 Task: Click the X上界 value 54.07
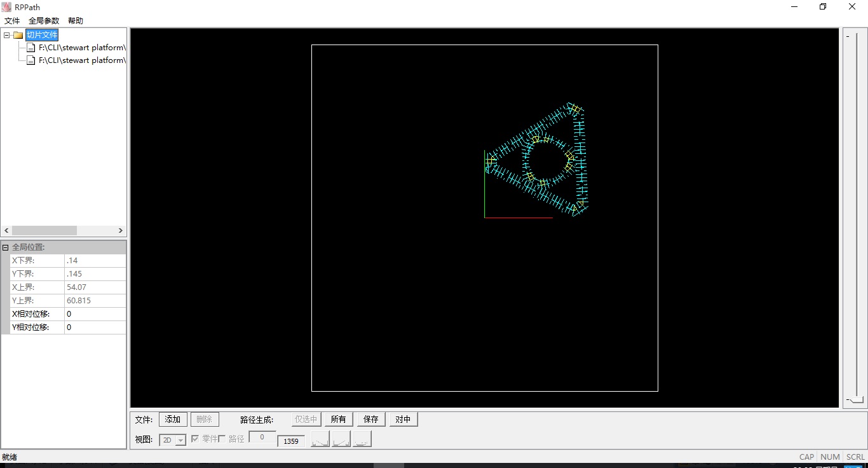coord(95,287)
